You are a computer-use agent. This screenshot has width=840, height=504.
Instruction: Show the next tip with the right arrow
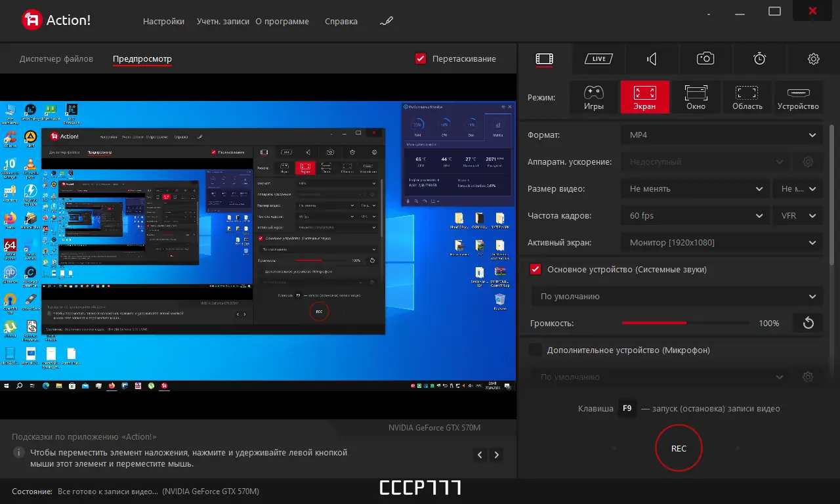click(x=497, y=455)
